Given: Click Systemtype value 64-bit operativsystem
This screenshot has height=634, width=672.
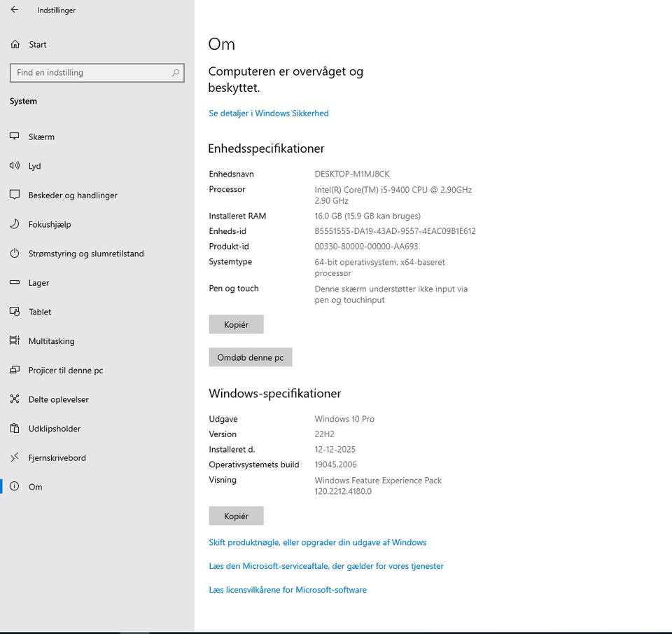Looking at the screenshot, I should click(379, 267).
